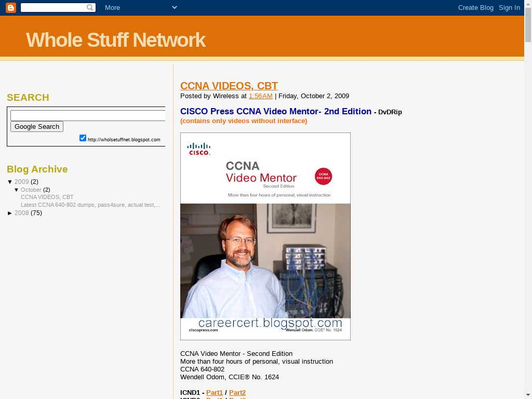Image resolution: width=532 pixels, height=399 pixels.
Task: Open the ICND1 Part1 download link
Action: 214,393
